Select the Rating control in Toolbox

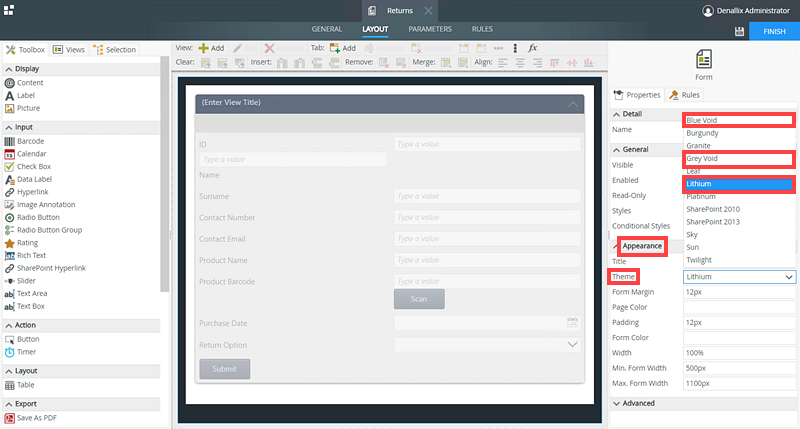(28, 242)
